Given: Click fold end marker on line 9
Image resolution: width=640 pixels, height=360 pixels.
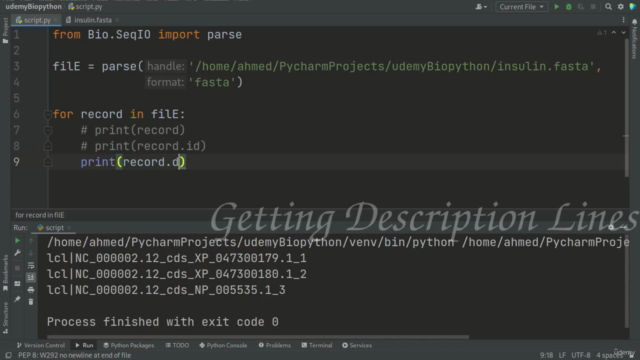Looking at the screenshot, I should point(47,162).
